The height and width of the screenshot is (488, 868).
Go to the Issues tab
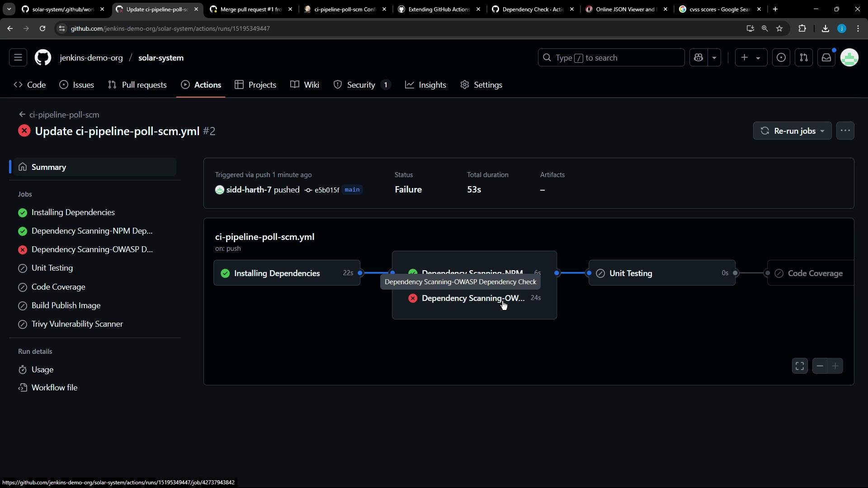pyautogui.click(x=77, y=85)
